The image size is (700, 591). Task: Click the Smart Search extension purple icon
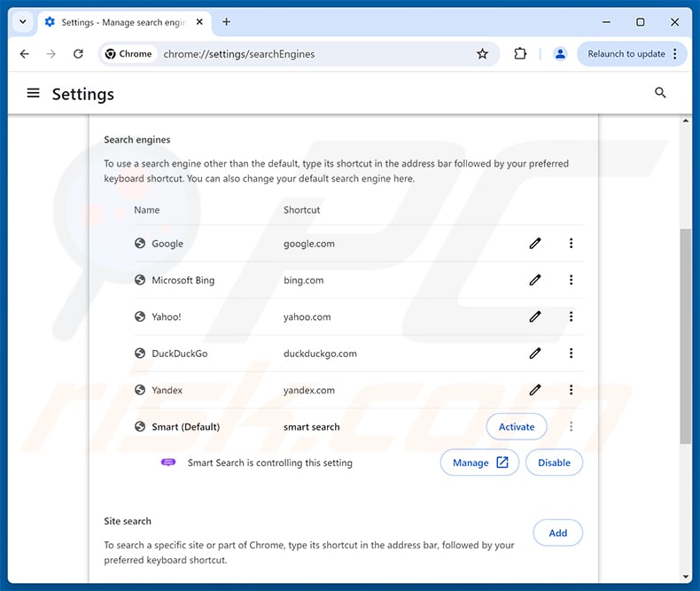pyautogui.click(x=168, y=463)
